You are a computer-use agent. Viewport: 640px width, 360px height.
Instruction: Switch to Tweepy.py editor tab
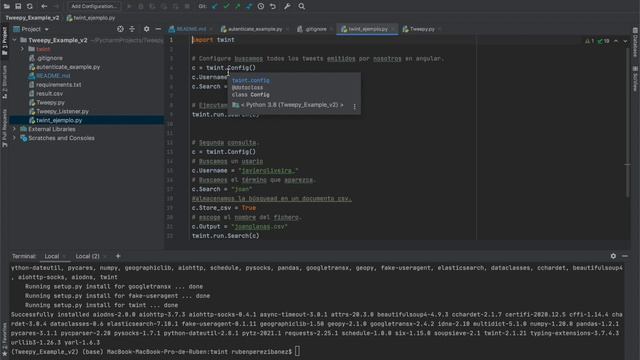pyautogui.click(x=422, y=29)
